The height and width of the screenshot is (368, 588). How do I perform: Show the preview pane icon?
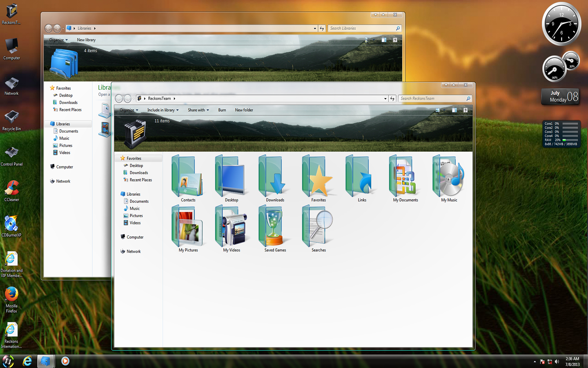[454, 110]
